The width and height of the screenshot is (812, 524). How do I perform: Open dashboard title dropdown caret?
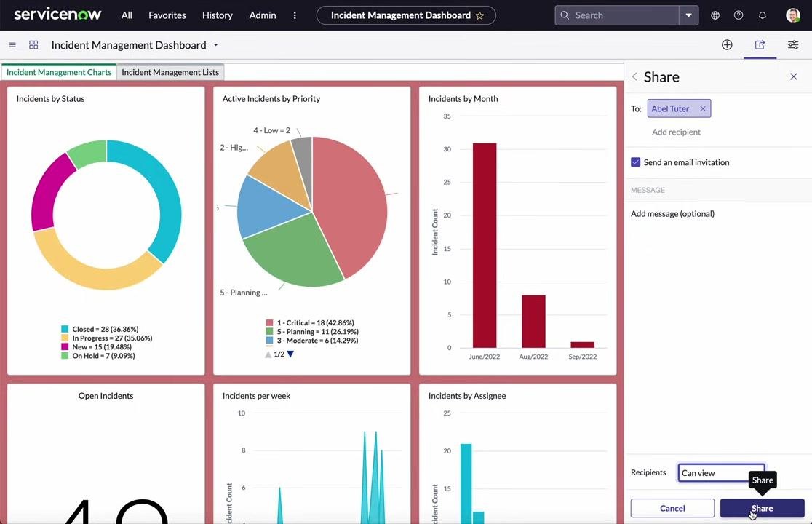[x=216, y=45]
